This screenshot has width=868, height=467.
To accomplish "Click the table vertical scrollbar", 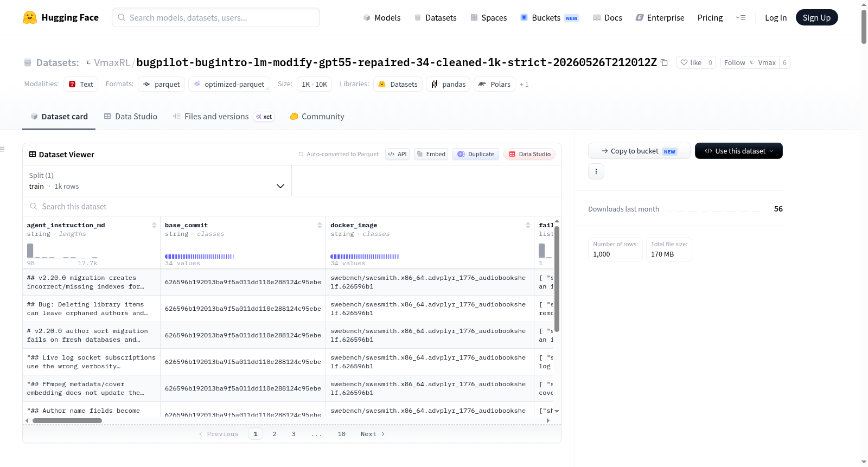I will click(557, 279).
